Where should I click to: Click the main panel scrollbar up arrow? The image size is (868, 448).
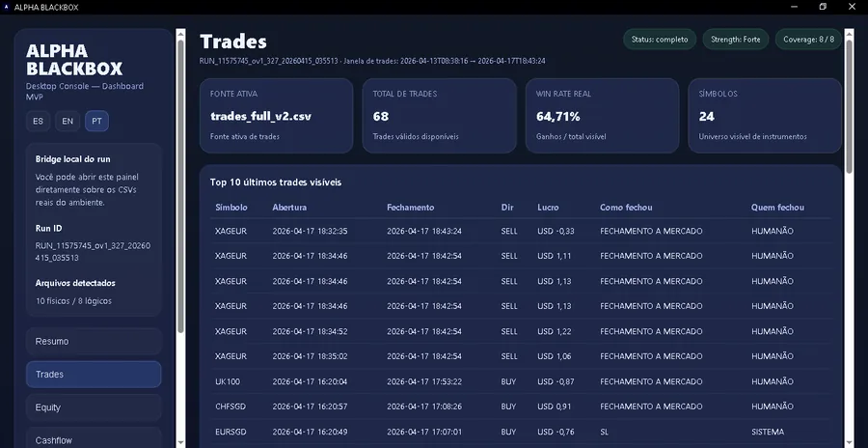(849, 33)
